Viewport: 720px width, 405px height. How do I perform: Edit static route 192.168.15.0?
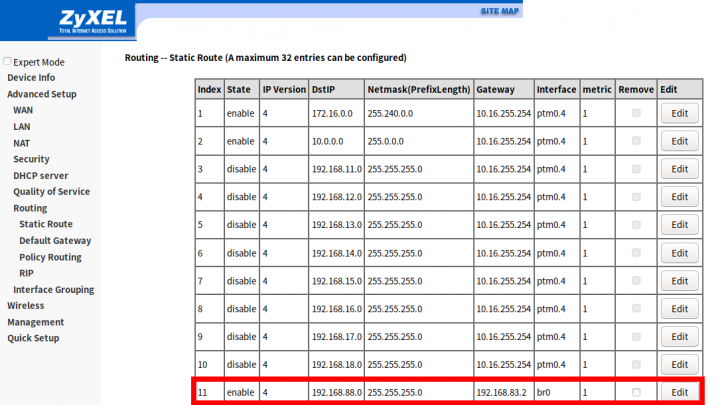pos(680,281)
